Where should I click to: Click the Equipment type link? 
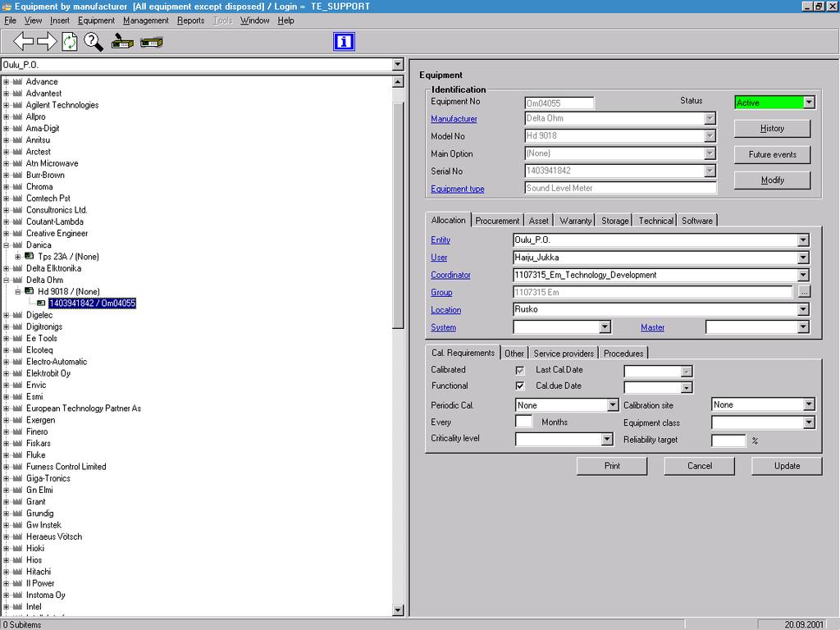[x=458, y=189]
